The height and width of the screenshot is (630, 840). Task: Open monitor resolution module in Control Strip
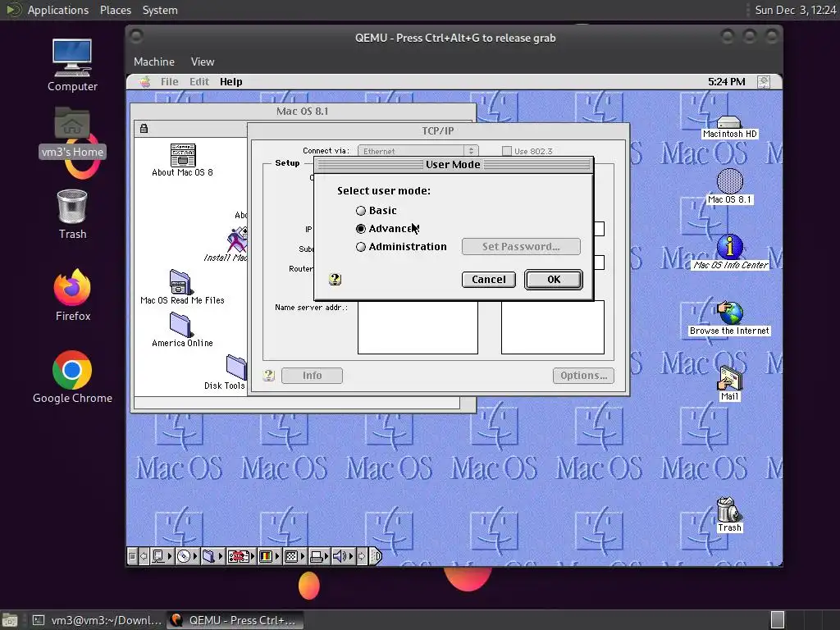(295, 557)
